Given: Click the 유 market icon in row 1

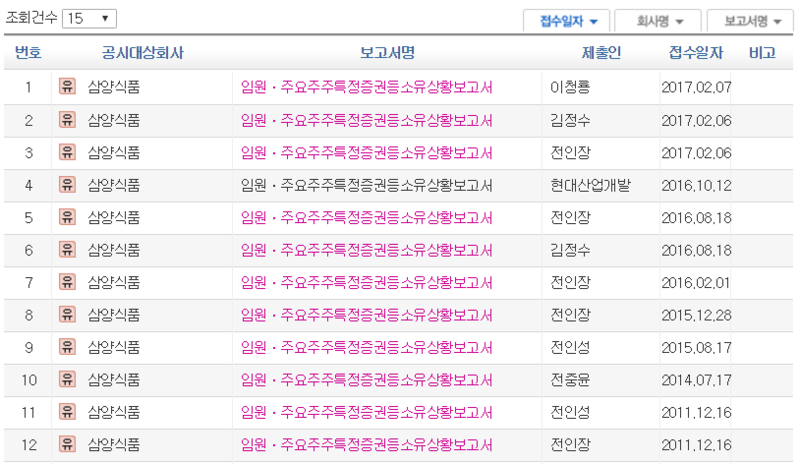Looking at the screenshot, I should [67, 86].
